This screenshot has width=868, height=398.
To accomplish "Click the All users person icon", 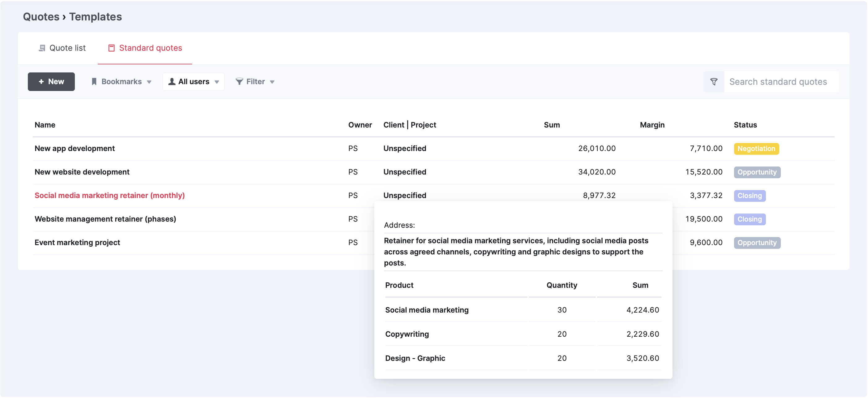I will pos(172,82).
